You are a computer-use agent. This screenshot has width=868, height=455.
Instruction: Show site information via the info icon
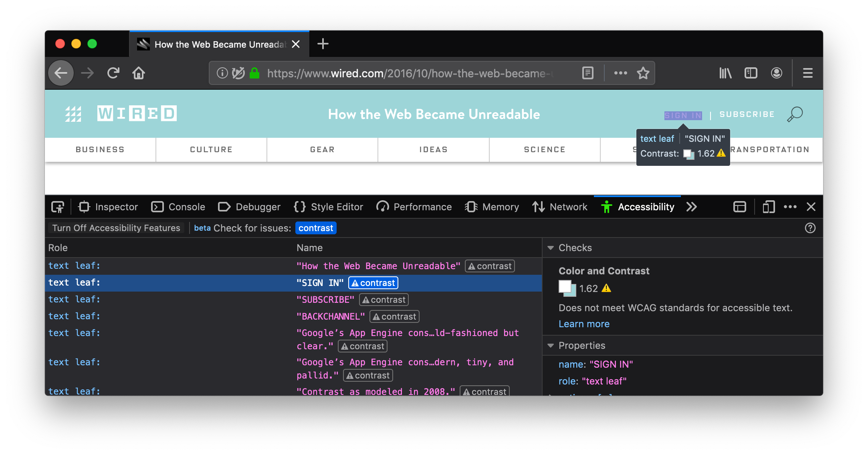click(x=222, y=73)
